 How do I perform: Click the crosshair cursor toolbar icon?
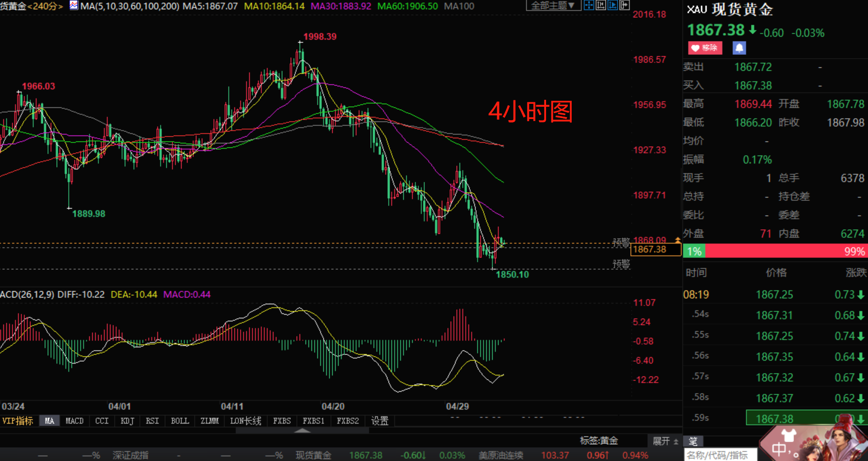pyautogui.click(x=589, y=5)
